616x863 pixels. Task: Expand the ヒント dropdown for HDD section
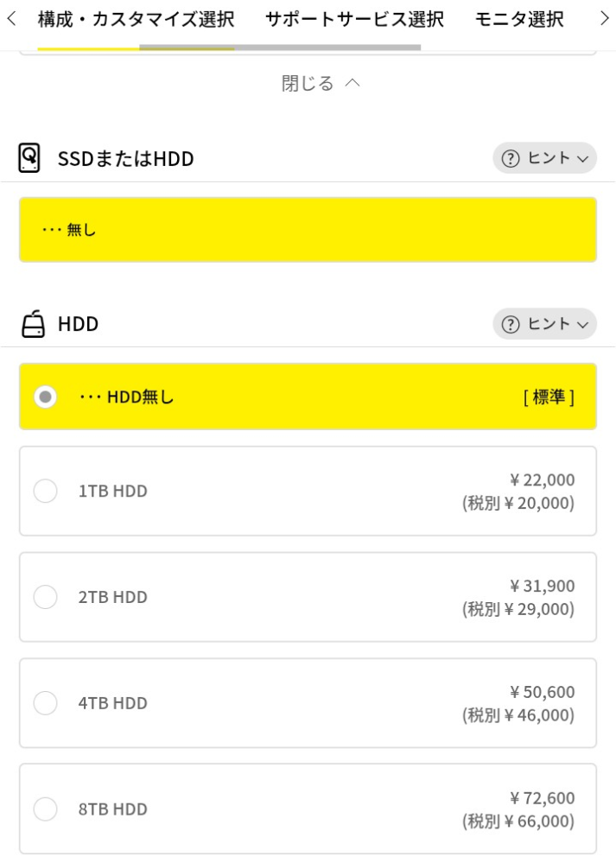[x=544, y=324]
